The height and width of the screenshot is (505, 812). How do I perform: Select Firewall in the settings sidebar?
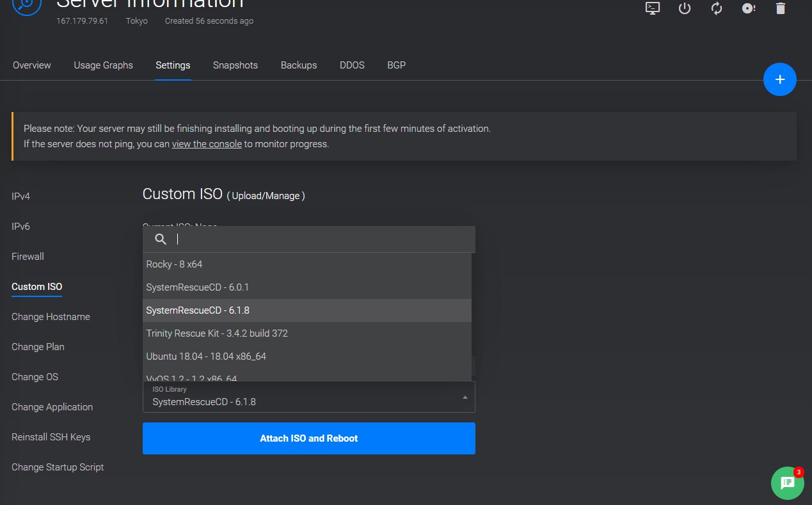[x=28, y=257]
